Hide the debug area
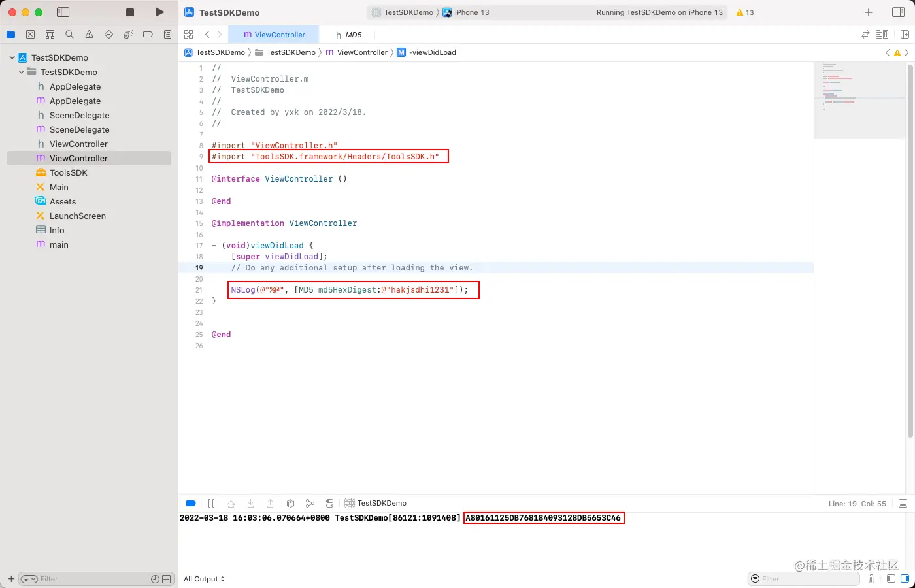Image resolution: width=915 pixels, height=588 pixels. [903, 504]
